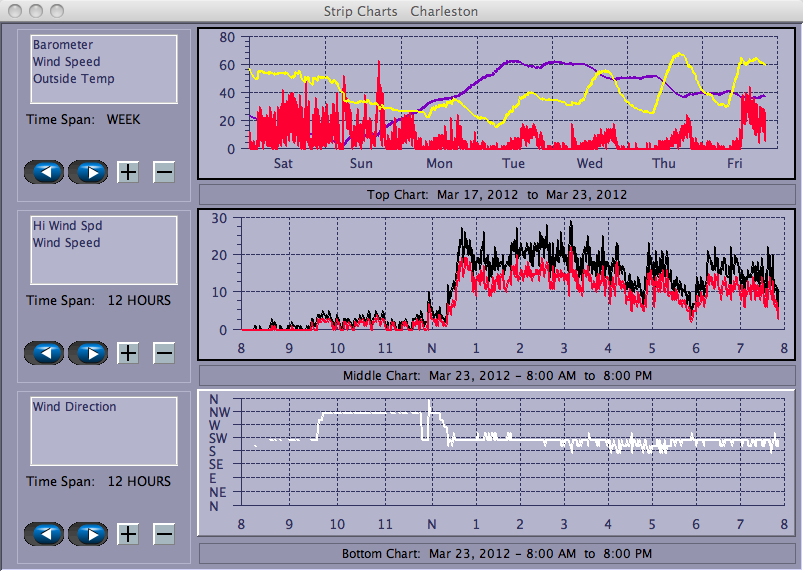The height and width of the screenshot is (571, 803).
Task: Increase middle chart time span with plus
Action: [128, 353]
